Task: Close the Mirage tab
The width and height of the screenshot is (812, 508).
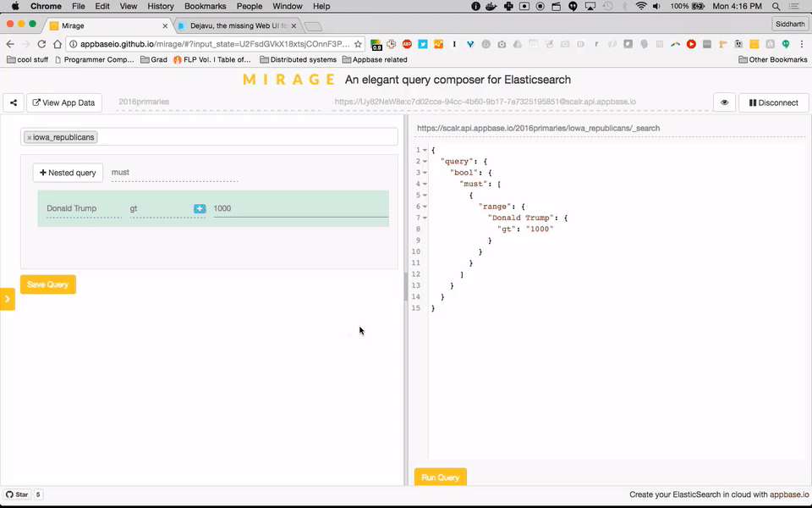Action: point(165,26)
